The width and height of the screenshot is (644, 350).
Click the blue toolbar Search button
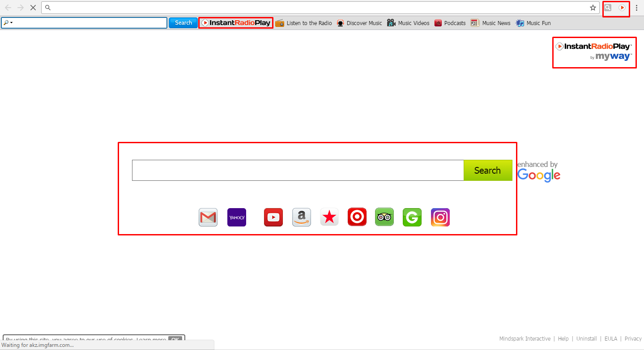tap(183, 23)
